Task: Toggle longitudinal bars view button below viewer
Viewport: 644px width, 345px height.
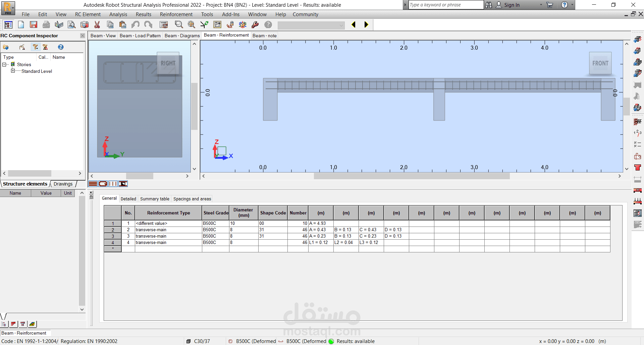Action: click(93, 184)
